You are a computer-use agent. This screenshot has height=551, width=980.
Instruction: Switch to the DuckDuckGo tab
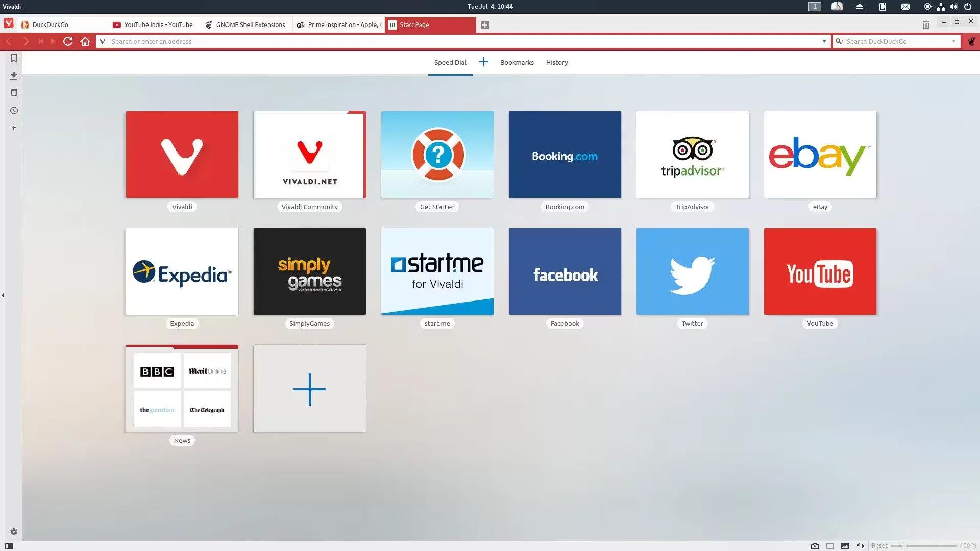point(63,24)
